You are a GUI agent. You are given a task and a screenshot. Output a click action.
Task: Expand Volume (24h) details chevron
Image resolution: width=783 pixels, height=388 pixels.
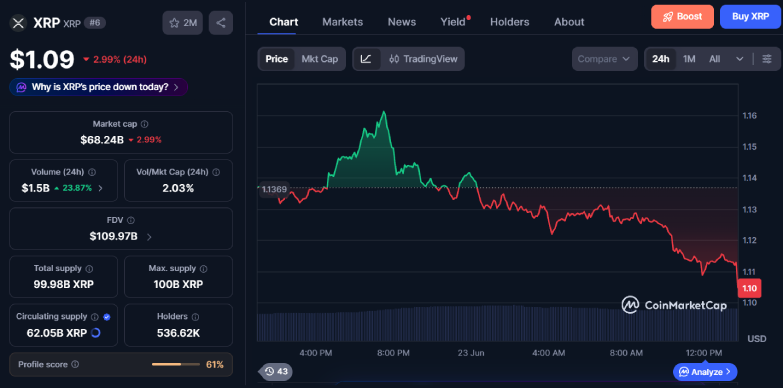100,188
